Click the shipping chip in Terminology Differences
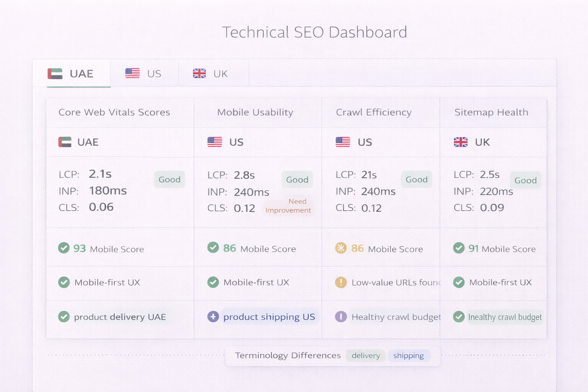 tap(409, 356)
